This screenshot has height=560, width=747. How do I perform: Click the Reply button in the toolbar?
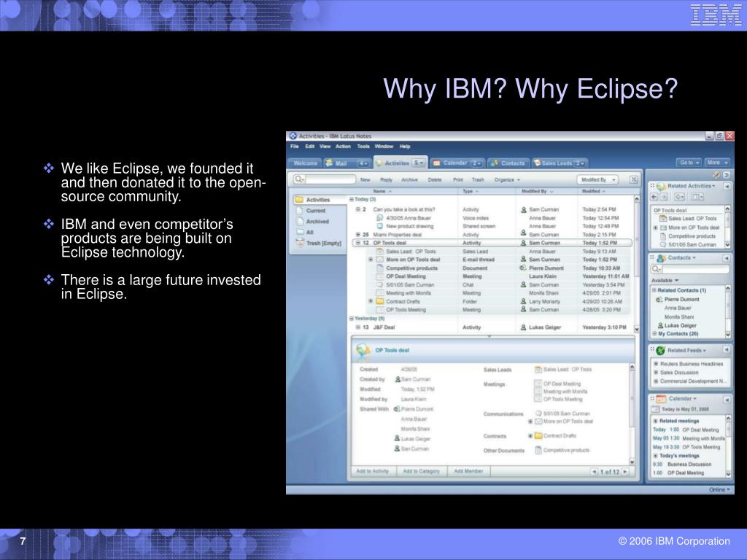[x=387, y=180]
